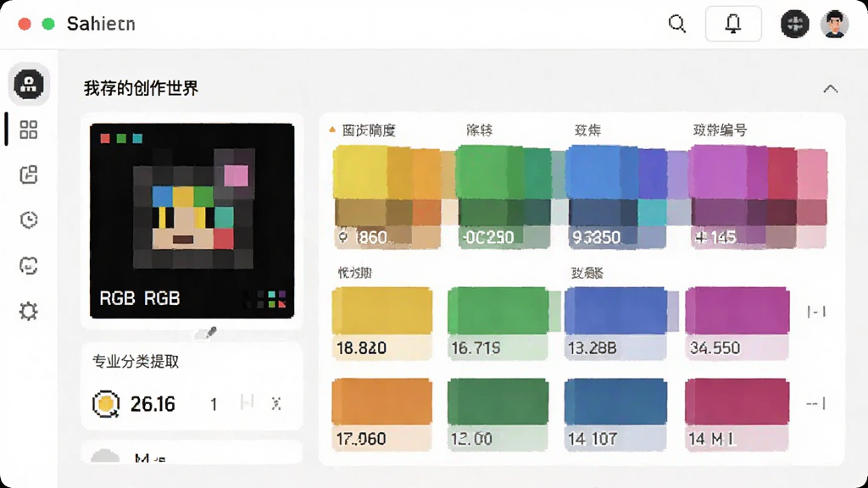Click the orange triangle before the first palette header
868x488 pixels.
coord(332,130)
